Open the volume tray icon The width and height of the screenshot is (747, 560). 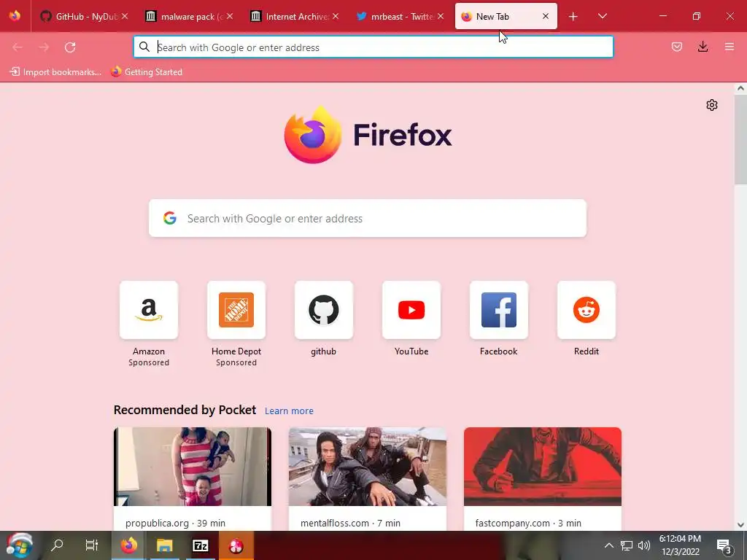point(644,545)
